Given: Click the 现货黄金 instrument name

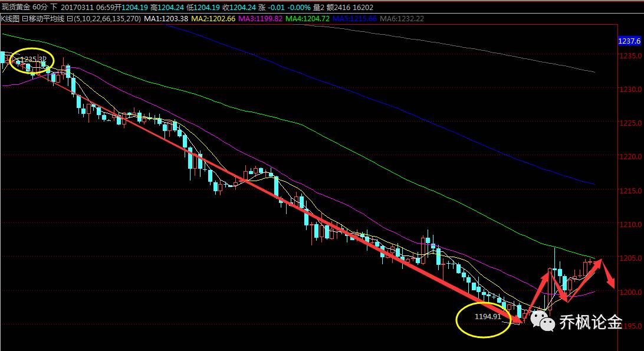Looking at the screenshot, I should coord(15,7).
